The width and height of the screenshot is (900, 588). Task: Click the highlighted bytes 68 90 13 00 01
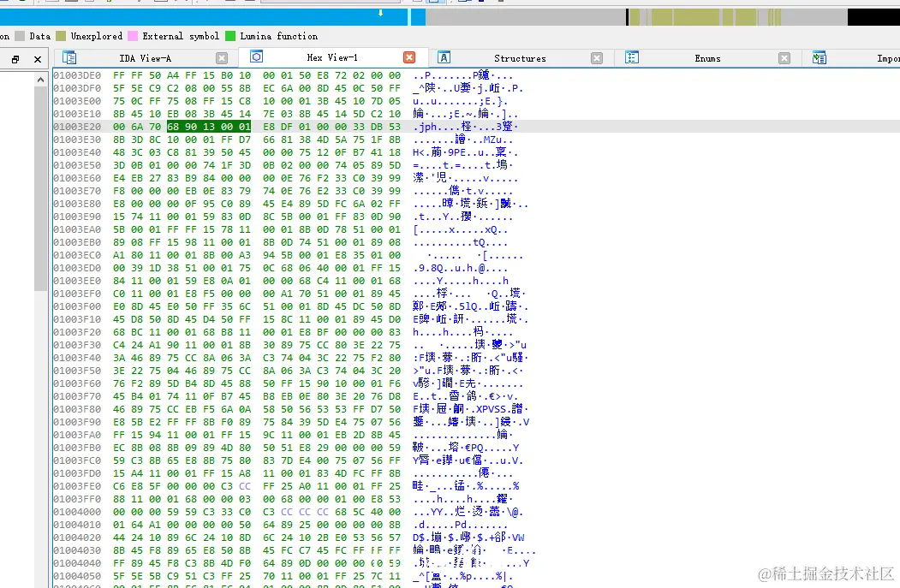click(x=209, y=127)
